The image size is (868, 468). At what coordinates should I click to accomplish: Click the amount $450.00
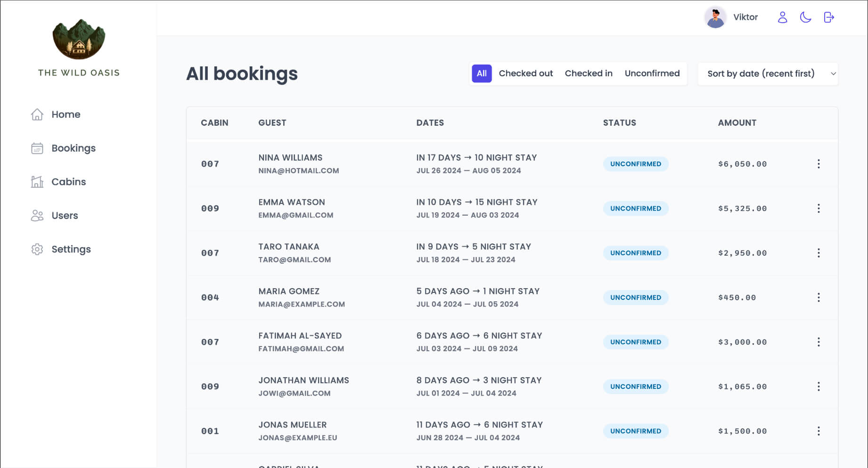tap(737, 298)
